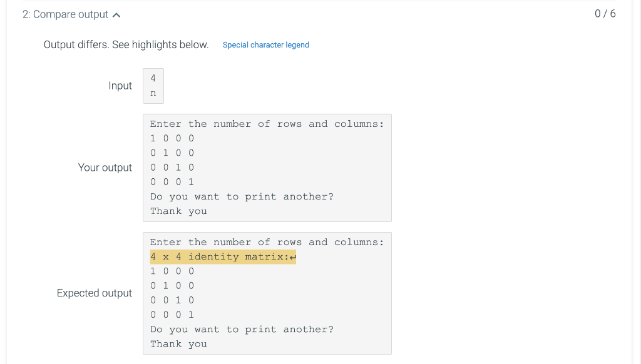Click the 'Input' label

(x=120, y=86)
